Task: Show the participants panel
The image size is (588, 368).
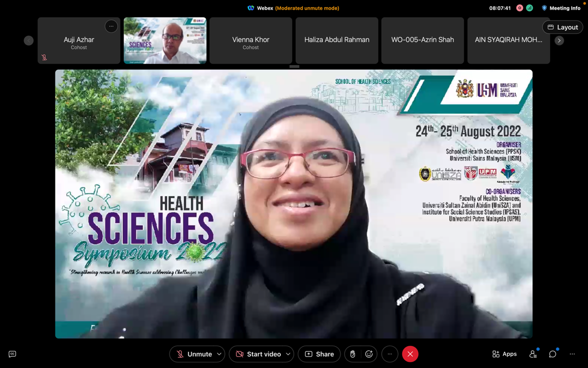Action: coord(533,354)
